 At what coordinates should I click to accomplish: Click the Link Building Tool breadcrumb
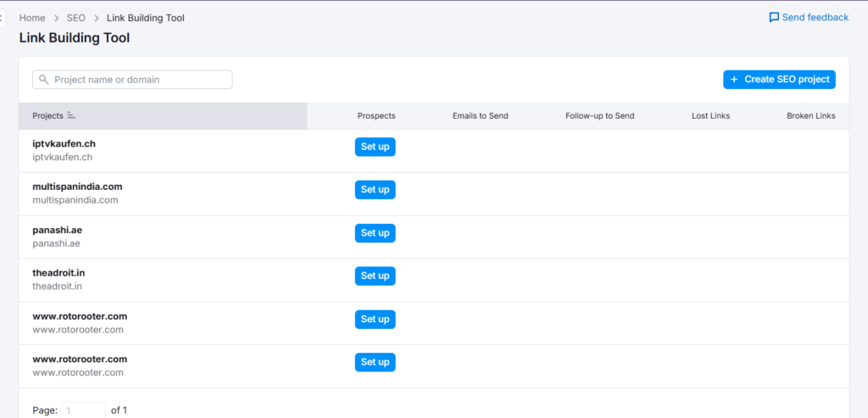(146, 18)
